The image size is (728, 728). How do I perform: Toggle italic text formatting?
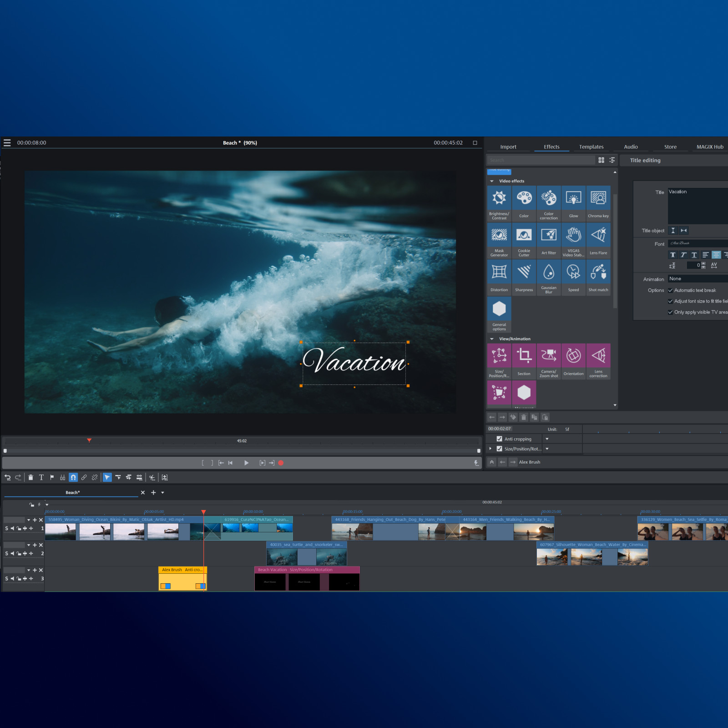tap(683, 255)
